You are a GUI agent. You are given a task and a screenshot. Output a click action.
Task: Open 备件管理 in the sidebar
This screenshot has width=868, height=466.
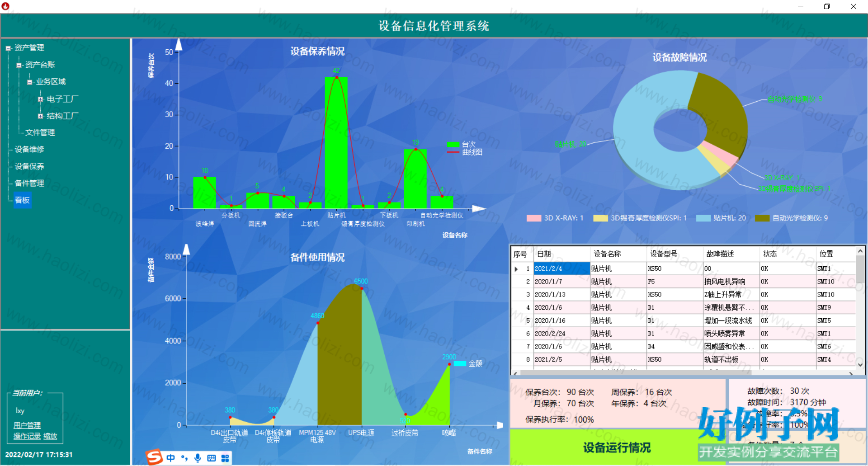pyautogui.click(x=29, y=183)
